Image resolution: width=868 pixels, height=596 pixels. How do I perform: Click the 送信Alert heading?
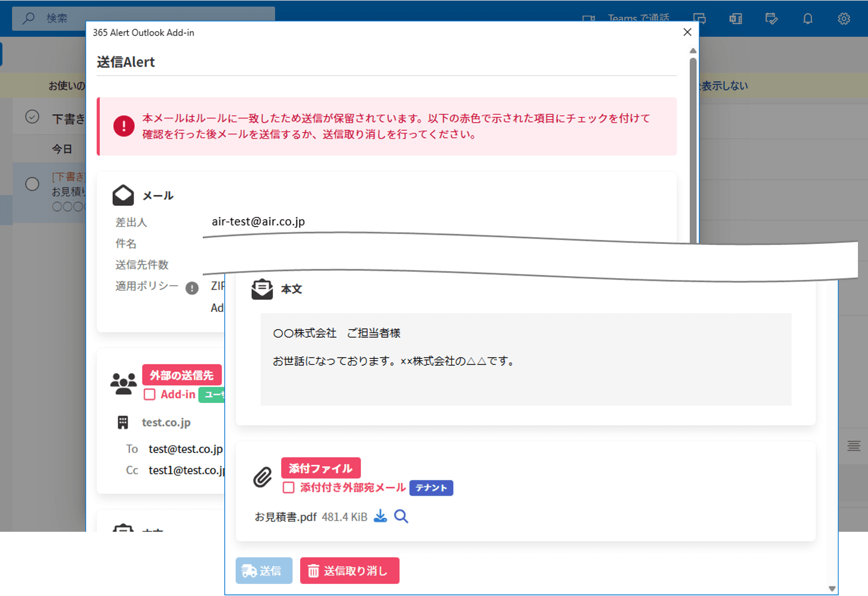coord(126,62)
